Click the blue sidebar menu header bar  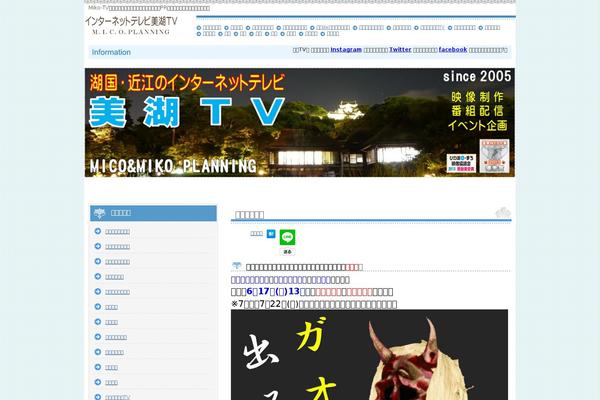pyautogui.click(x=153, y=213)
